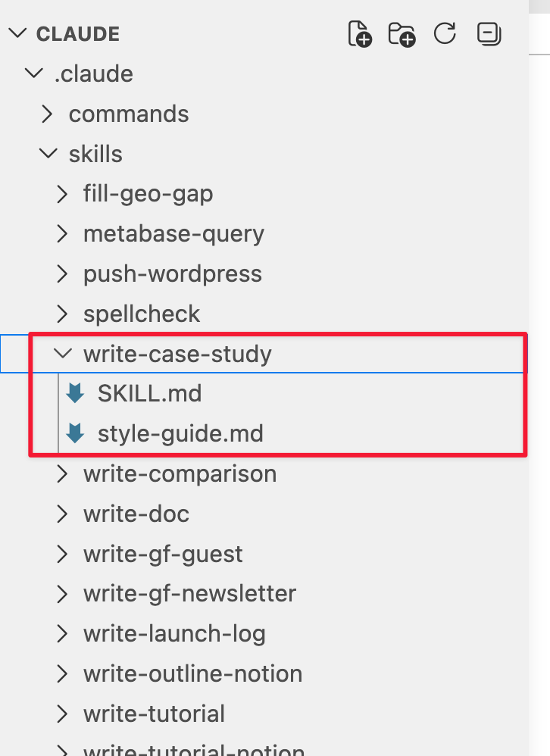
Task: Expand the commands folder
Action: [48, 114]
